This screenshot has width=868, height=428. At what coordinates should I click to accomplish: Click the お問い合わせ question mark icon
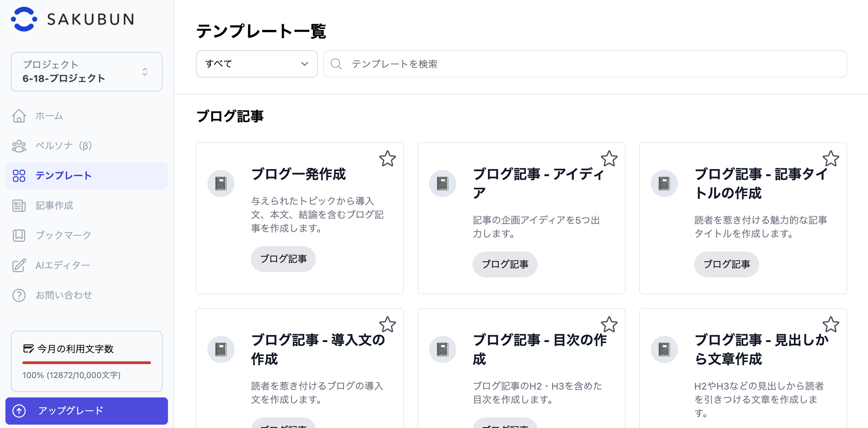[x=19, y=295]
